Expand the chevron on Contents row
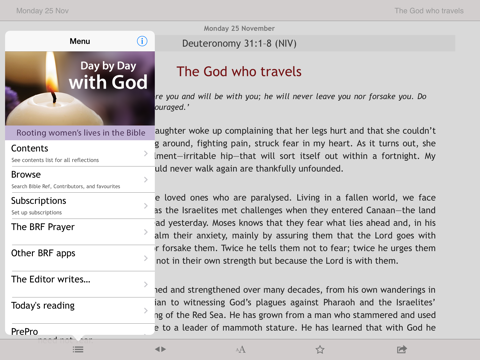 tap(146, 153)
